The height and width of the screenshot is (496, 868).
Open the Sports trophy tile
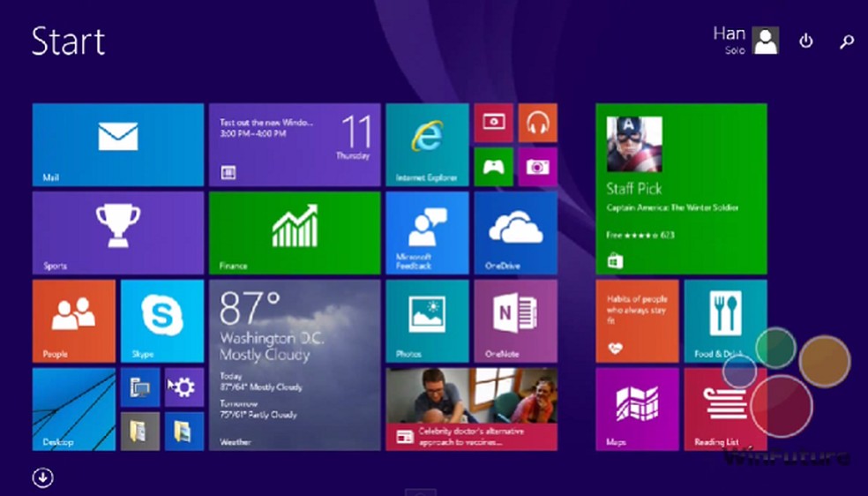(118, 233)
